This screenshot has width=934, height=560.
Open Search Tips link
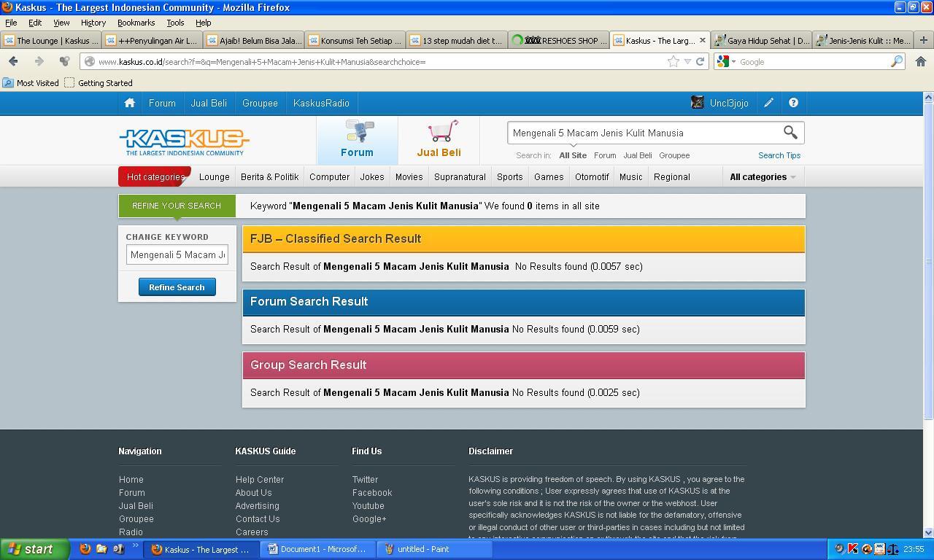tap(779, 155)
